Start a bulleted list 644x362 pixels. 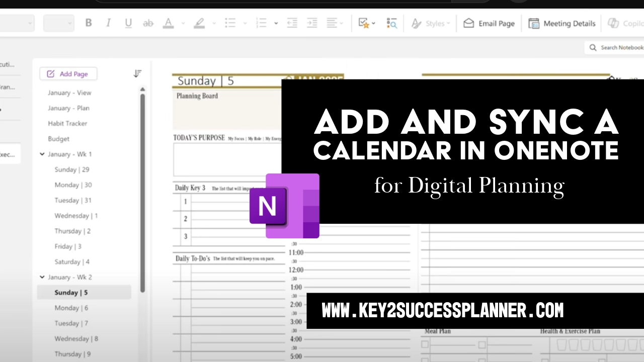(x=230, y=23)
